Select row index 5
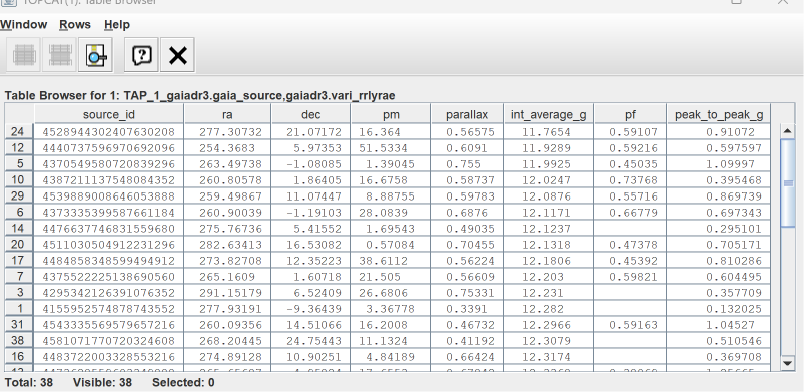The width and height of the screenshot is (804, 392). (18, 164)
